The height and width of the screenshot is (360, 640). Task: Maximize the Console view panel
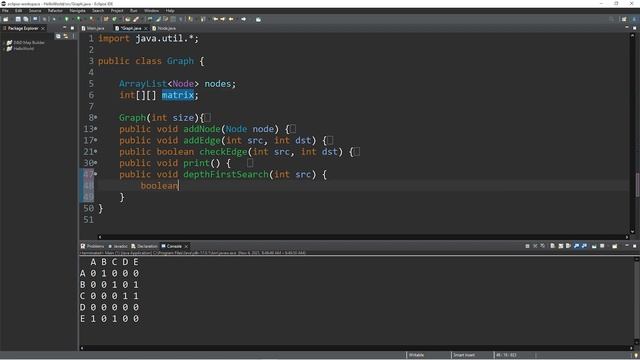click(x=634, y=246)
